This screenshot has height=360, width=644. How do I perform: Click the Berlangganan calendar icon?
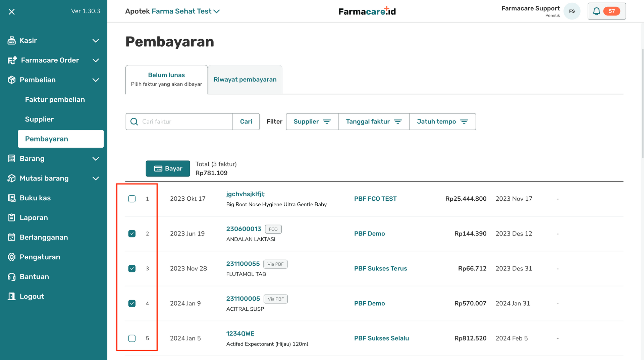(x=12, y=237)
